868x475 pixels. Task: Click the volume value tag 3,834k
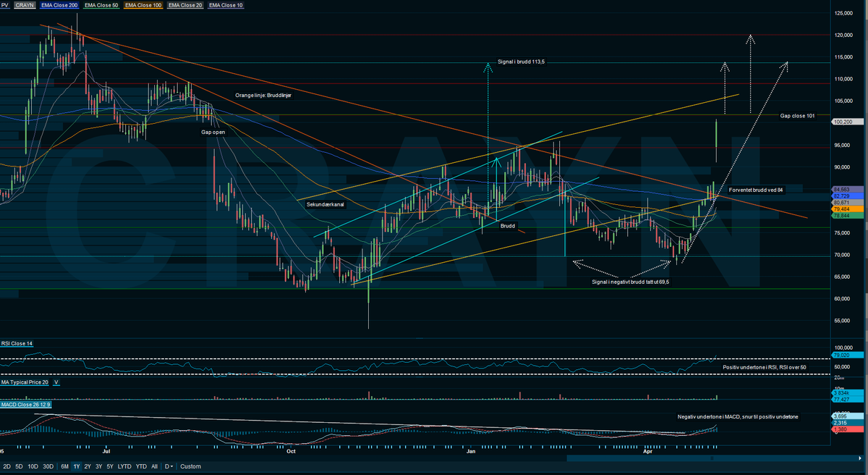pyautogui.click(x=847, y=392)
